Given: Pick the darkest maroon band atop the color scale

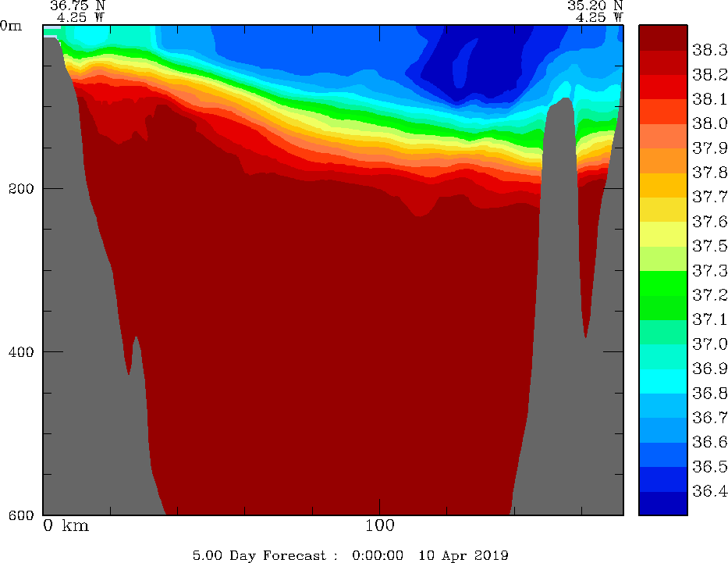Looking at the screenshot, I should click(x=662, y=37).
